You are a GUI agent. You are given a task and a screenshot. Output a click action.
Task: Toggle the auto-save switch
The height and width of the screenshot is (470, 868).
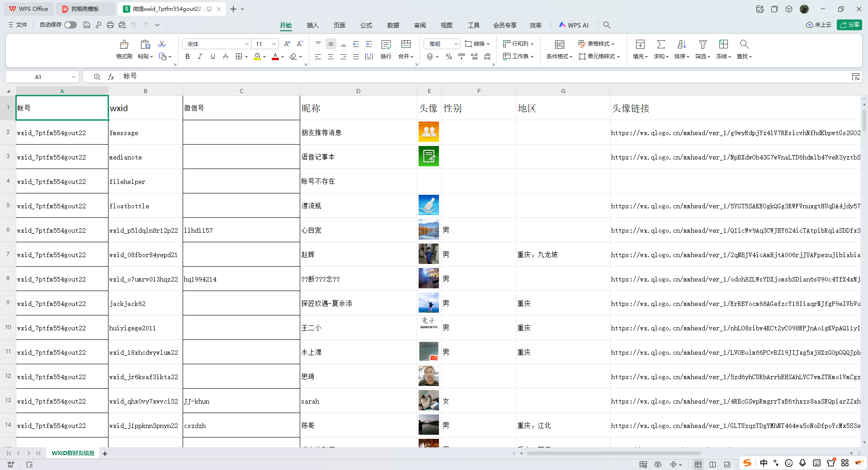(71, 25)
